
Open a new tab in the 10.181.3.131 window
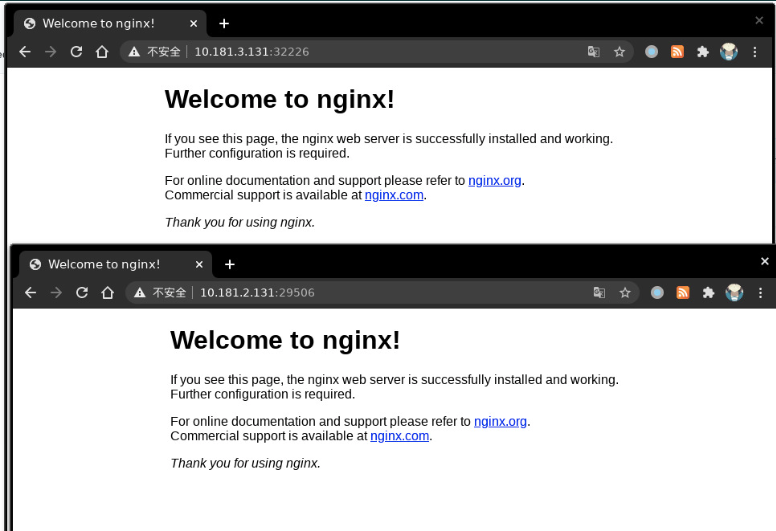pos(224,23)
